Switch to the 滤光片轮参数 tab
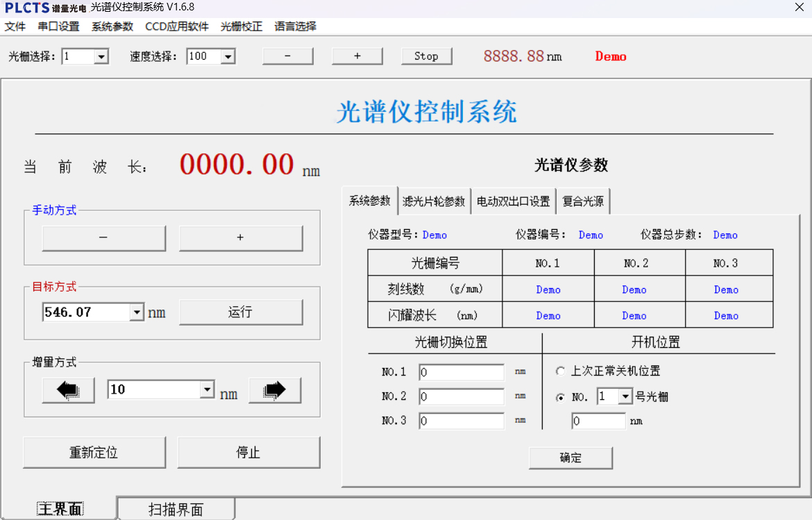Viewport: 812px width, 520px height. [434, 201]
